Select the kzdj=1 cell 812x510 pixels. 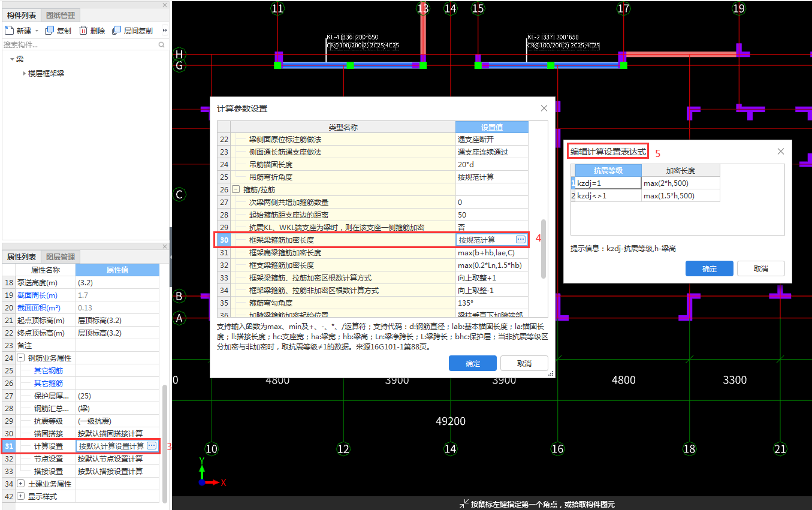pos(608,183)
